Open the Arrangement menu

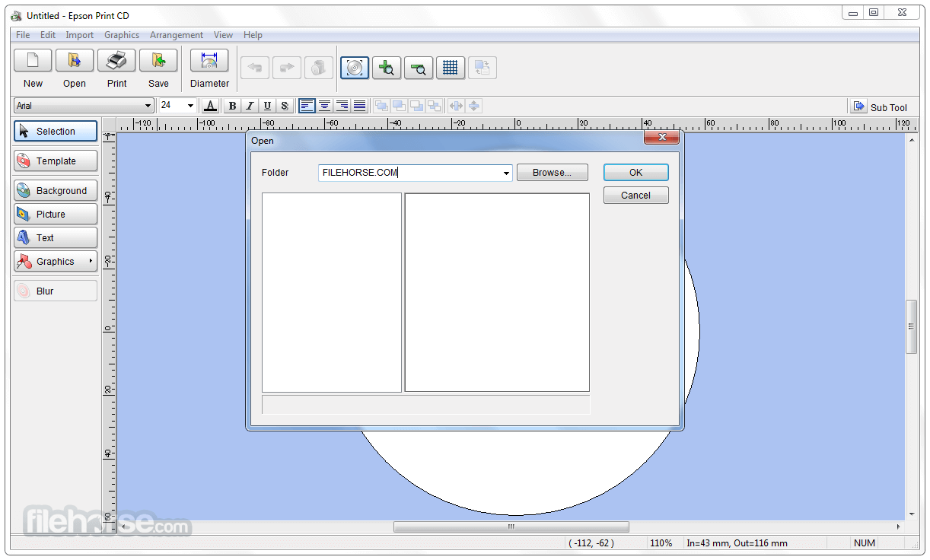click(177, 35)
